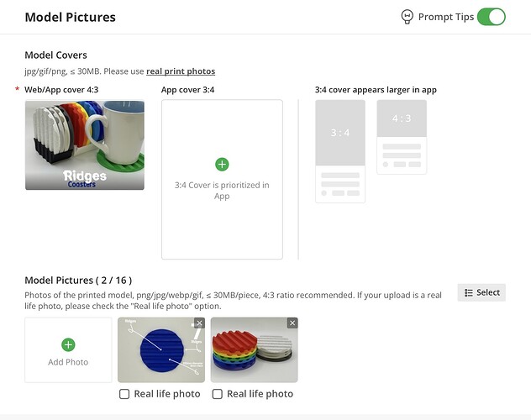Open the real print photos link
Screen dimensions: 531x420
pos(181,71)
